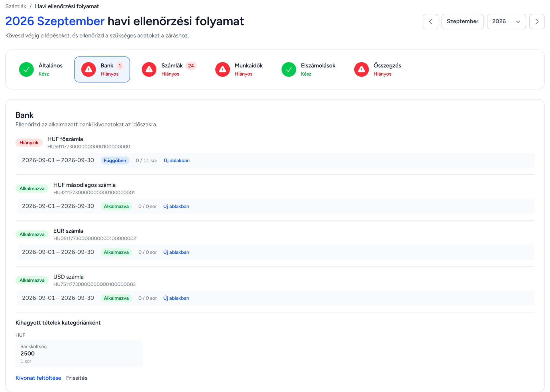550x392 pixels.
Task: Open USD számla statement in new window
Action: (x=176, y=298)
